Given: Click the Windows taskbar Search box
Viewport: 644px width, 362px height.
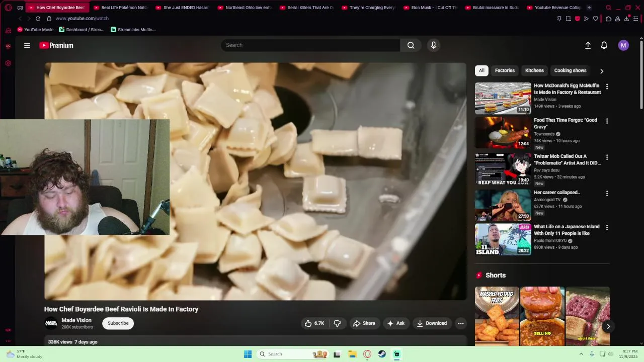Looking at the screenshot, I should [x=293, y=354].
